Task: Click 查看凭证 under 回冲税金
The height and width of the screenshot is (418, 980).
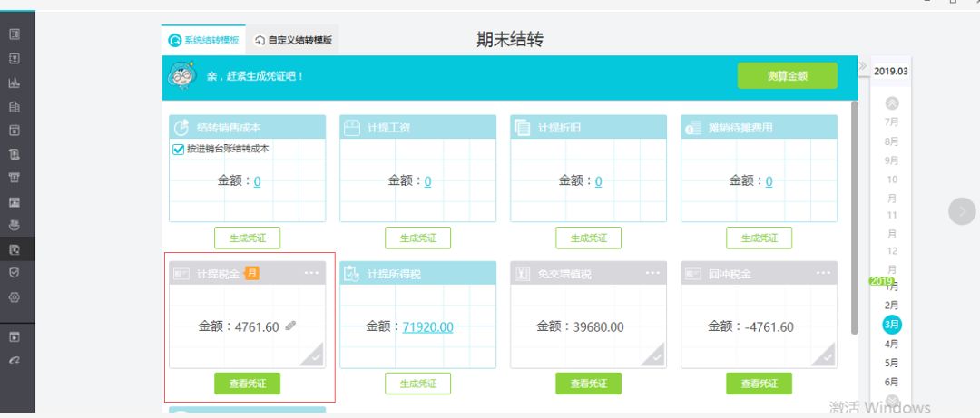Action: coord(759,384)
